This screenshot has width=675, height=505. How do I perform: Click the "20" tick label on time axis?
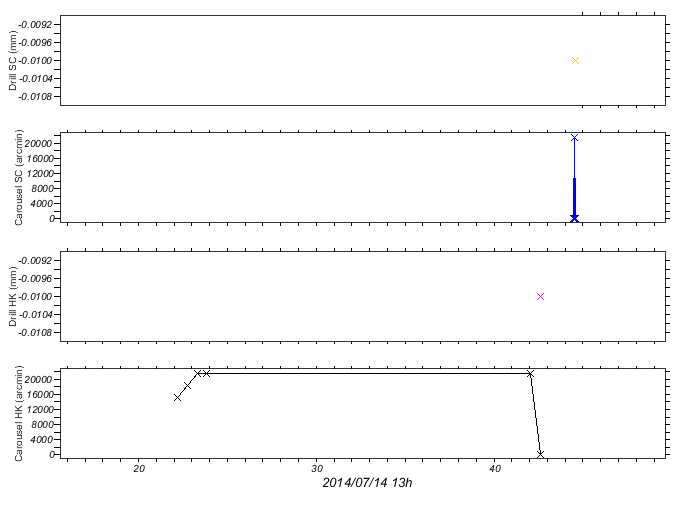[139, 469]
